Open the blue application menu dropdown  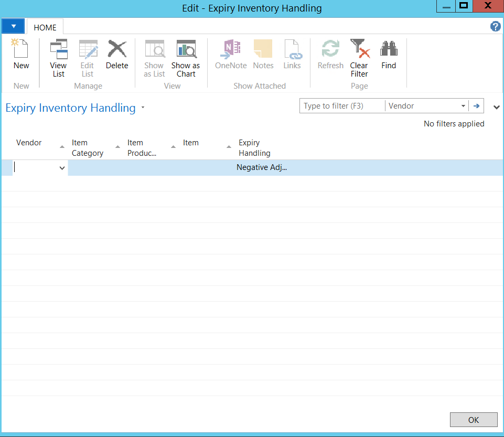pos(13,26)
